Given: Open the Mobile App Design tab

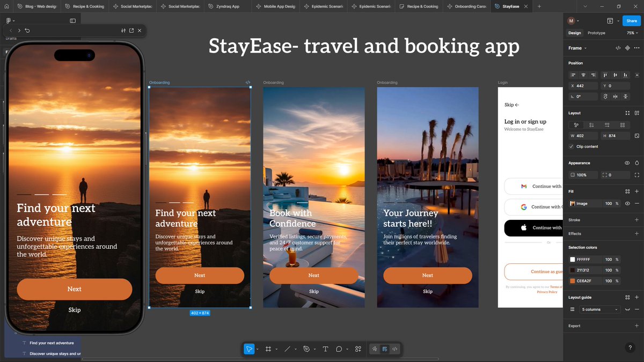Looking at the screenshot, I should pyautogui.click(x=275, y=6).
